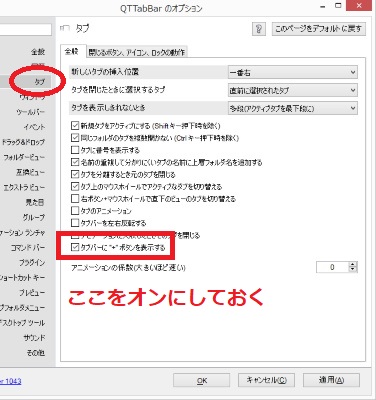Select エクストラビュー category in sidebar
The width and height of the screenshot is (376, 400).
coord(24,187)
